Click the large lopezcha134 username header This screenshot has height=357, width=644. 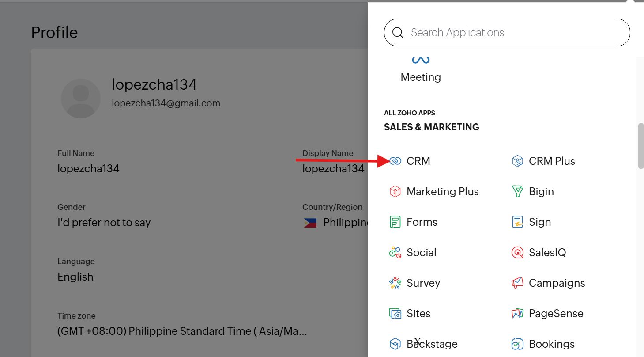pos(154,84)
